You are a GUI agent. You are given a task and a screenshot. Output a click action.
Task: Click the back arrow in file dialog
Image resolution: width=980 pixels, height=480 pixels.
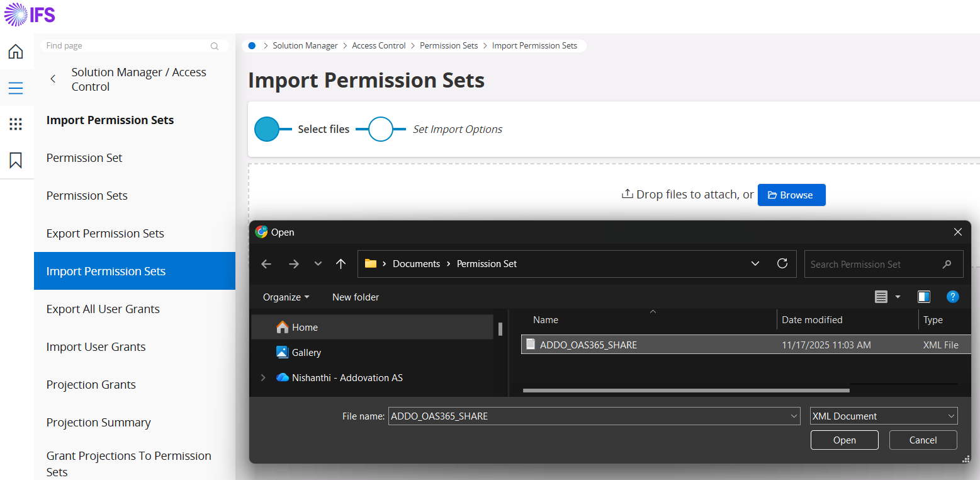[x=266, y=264]
